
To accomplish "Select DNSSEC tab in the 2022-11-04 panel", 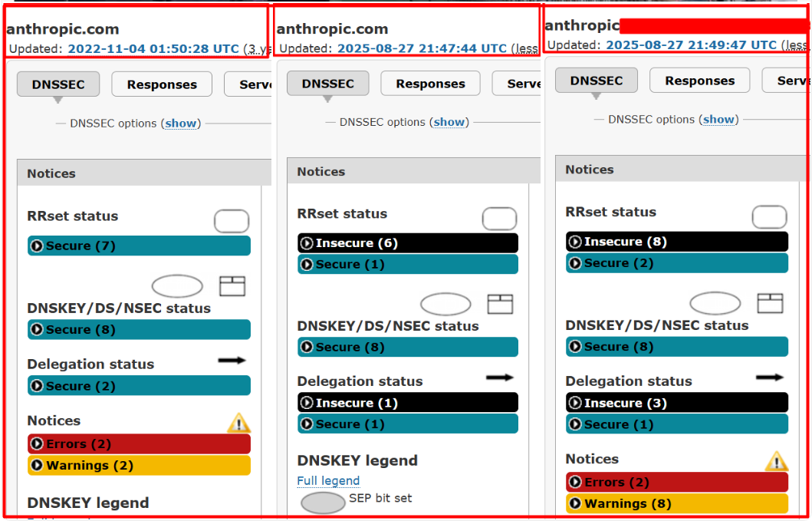I will pyautogui.click(x=58, y=84).
